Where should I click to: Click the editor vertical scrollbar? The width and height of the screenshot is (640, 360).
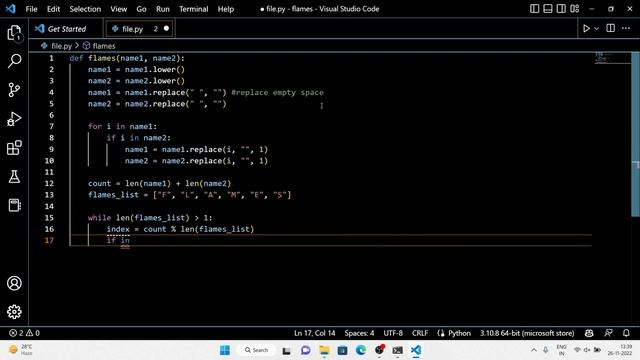pyautogui.click(x=636, y=134)
